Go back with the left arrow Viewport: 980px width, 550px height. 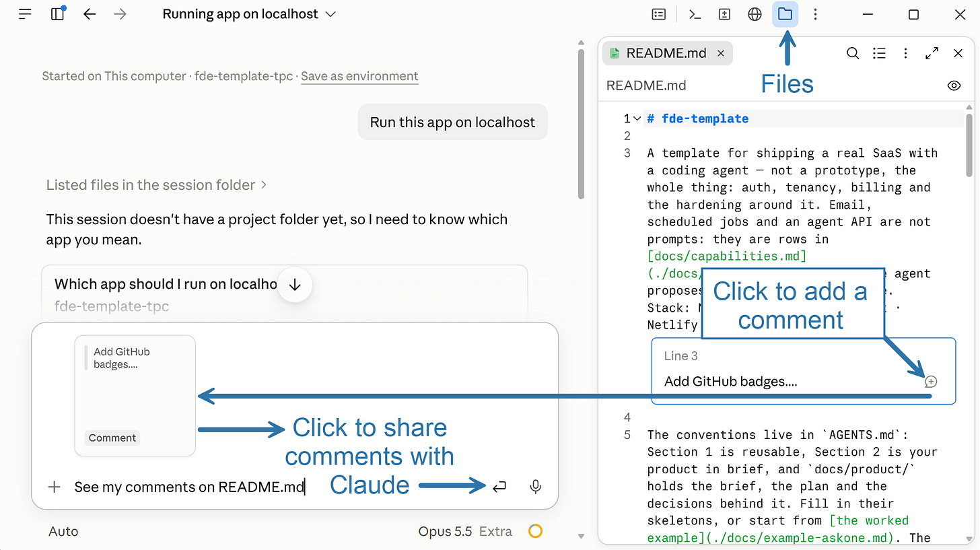pyautogui.click(x=90, y=14)
